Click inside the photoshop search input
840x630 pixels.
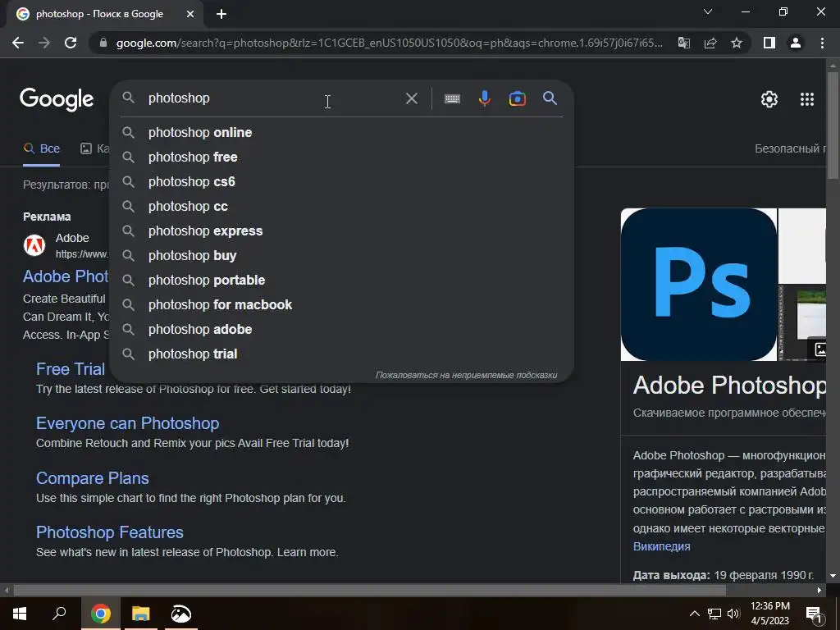coord(273,98)
